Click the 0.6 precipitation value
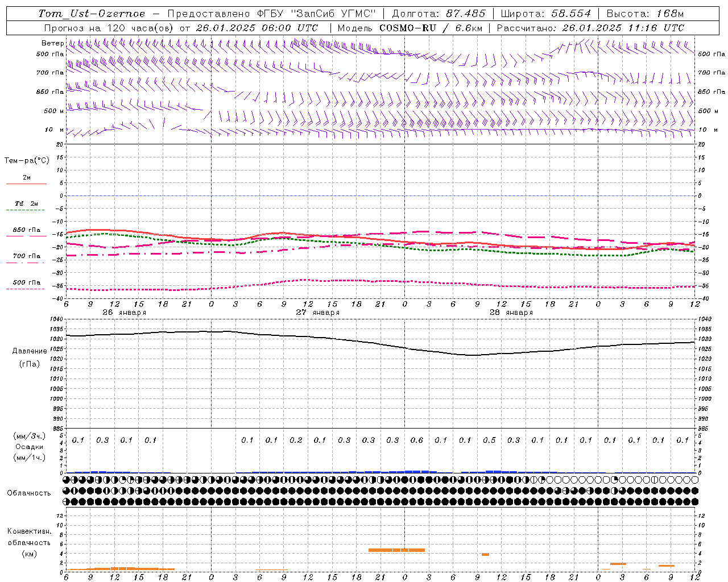The image size is (728, 582). pyautogui.click(x=417, y=440)
